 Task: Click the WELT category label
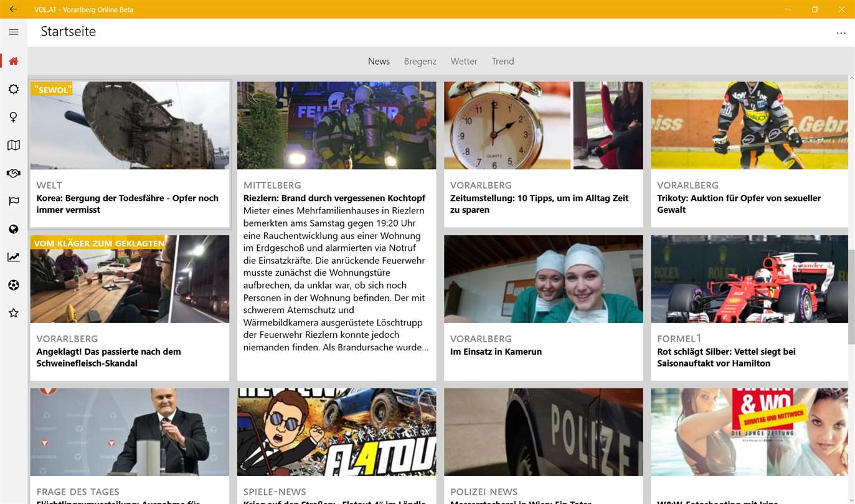[49, 185]
